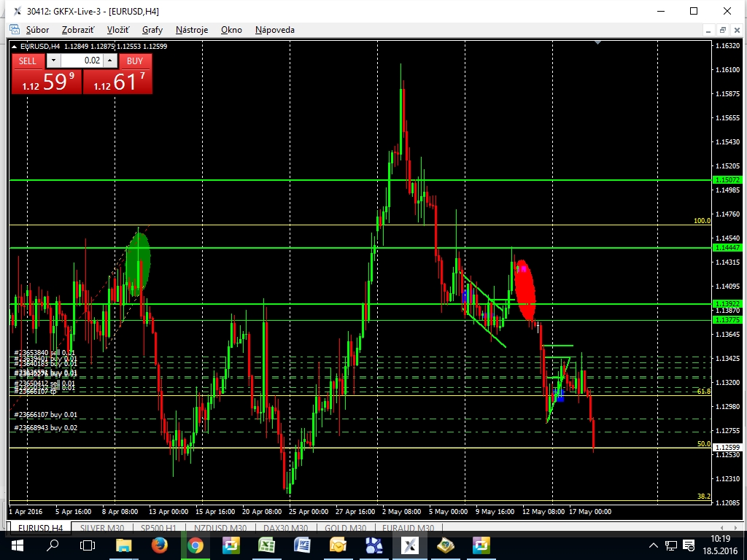Open Excel from the taskbar
The height and width of the screenshot is (560, 747).
tap(266, 545)
